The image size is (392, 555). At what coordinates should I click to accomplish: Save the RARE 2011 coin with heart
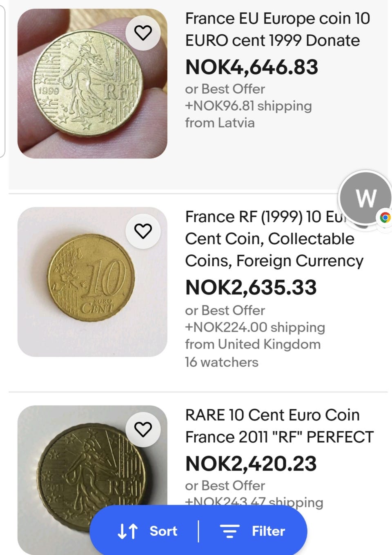[x=143, y=429]
